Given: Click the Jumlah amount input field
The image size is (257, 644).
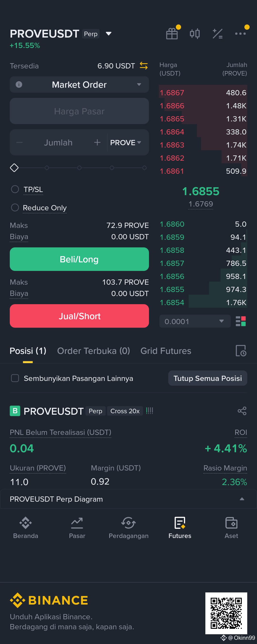Looking at the screenshot, I should coord(58,143).
